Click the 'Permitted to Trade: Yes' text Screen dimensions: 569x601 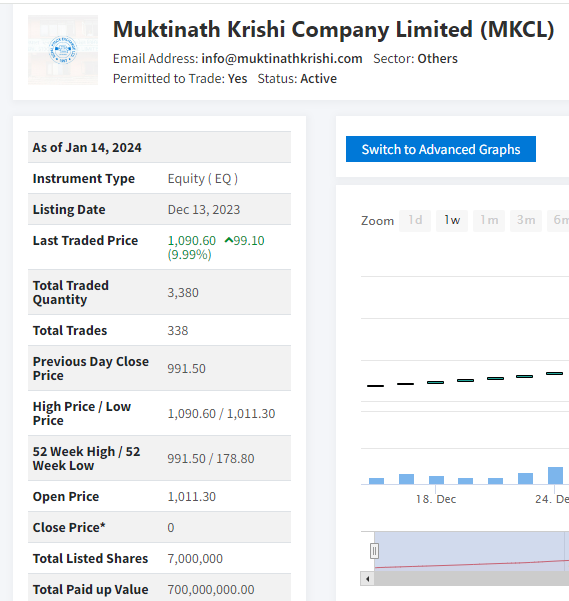(180, 79)
